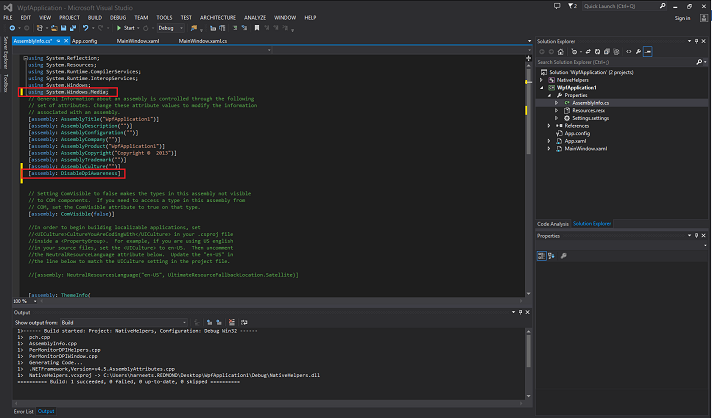Open the Error List tab at bottom

pyautogui.click(x=22, y=411)
